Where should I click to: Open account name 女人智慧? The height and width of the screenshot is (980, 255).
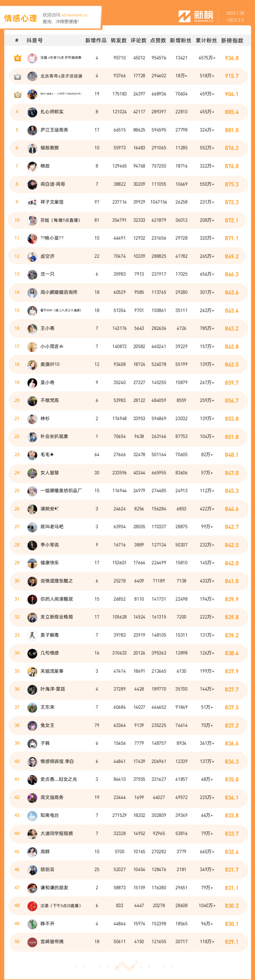pos(50,472)
